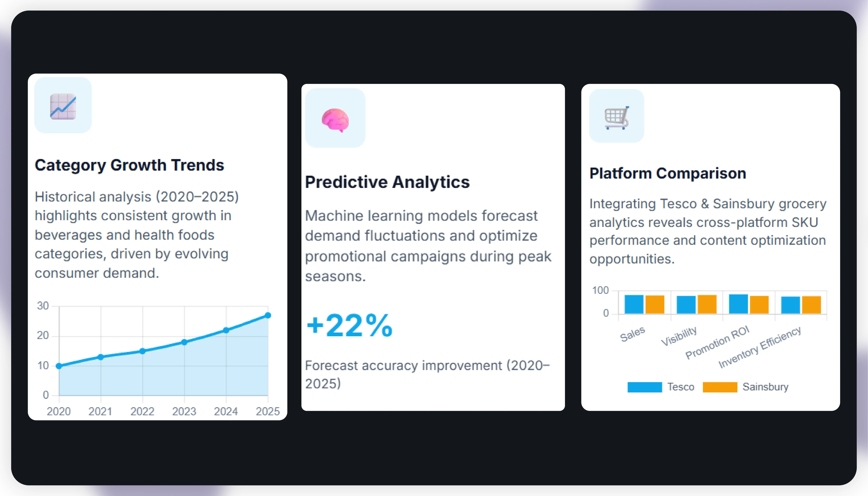Click the 2020 data point on line chart

59,366
